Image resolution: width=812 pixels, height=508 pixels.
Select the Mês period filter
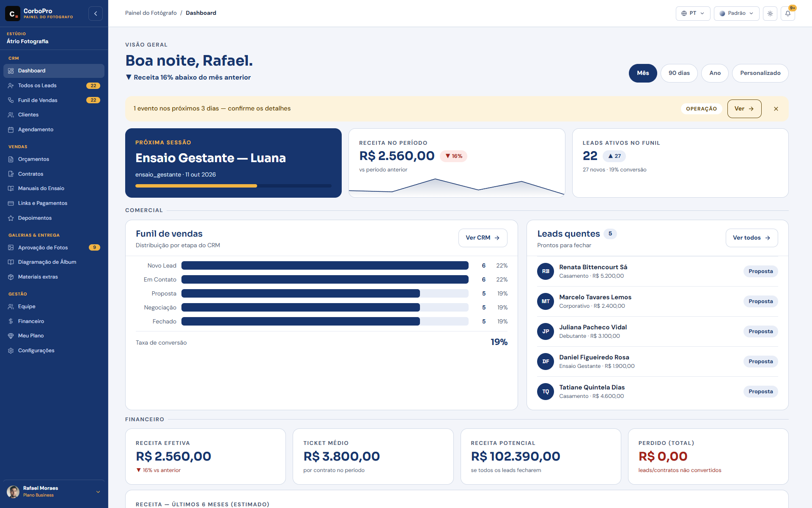point(643,73)
